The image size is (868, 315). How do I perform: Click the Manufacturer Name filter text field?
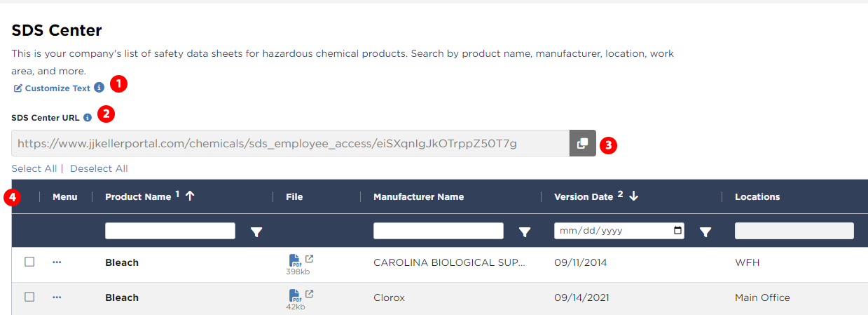tap(438, 231)
